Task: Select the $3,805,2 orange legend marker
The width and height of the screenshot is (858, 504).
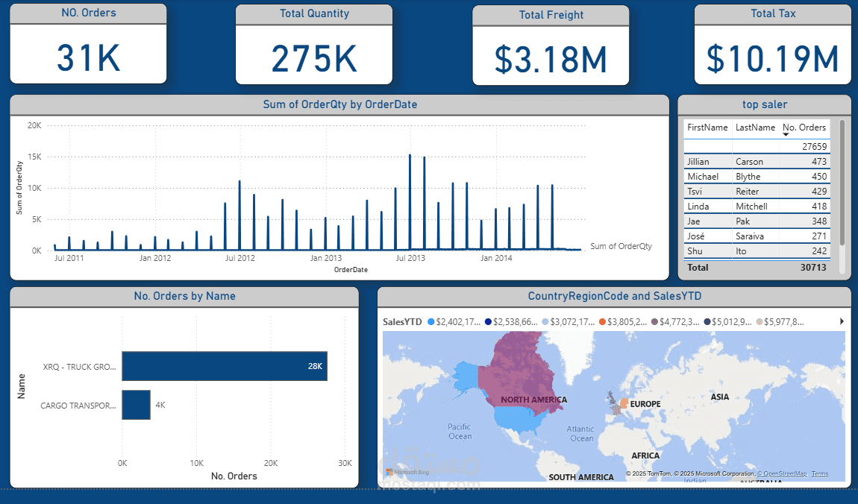Action: tap(602, 322)
